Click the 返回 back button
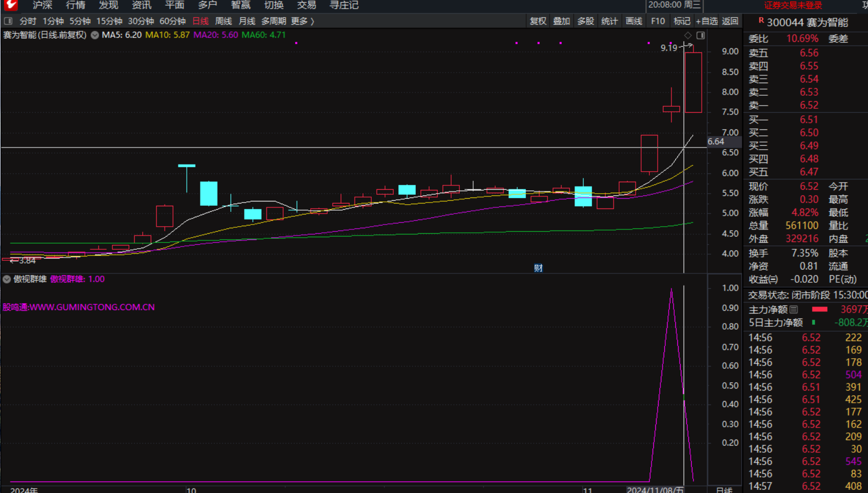The height and width of the screenshot is (493, 868). [730, 21]
